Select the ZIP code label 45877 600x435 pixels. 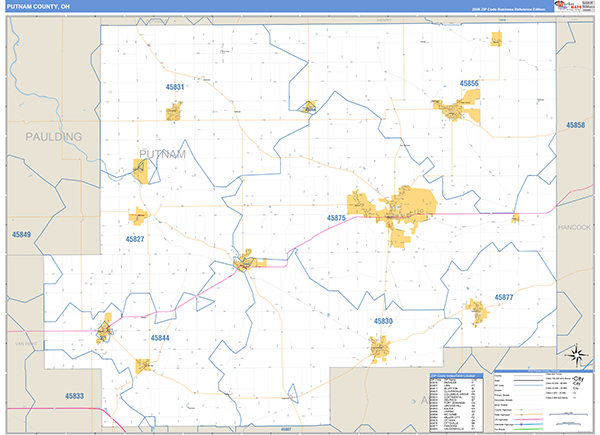coord(504,297)
